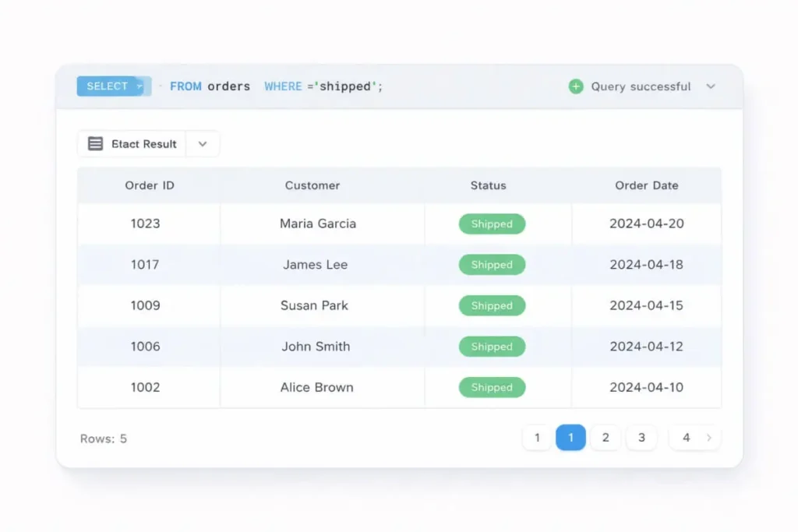
Task: Click the 'shipped' value in the query
Action: click(x=344, y=86)
